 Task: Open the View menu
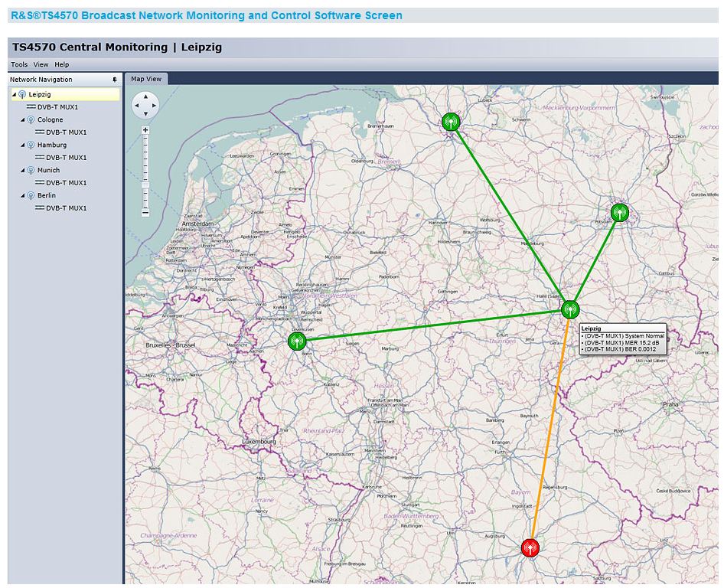pyautogui.click(x=41, y=64)
